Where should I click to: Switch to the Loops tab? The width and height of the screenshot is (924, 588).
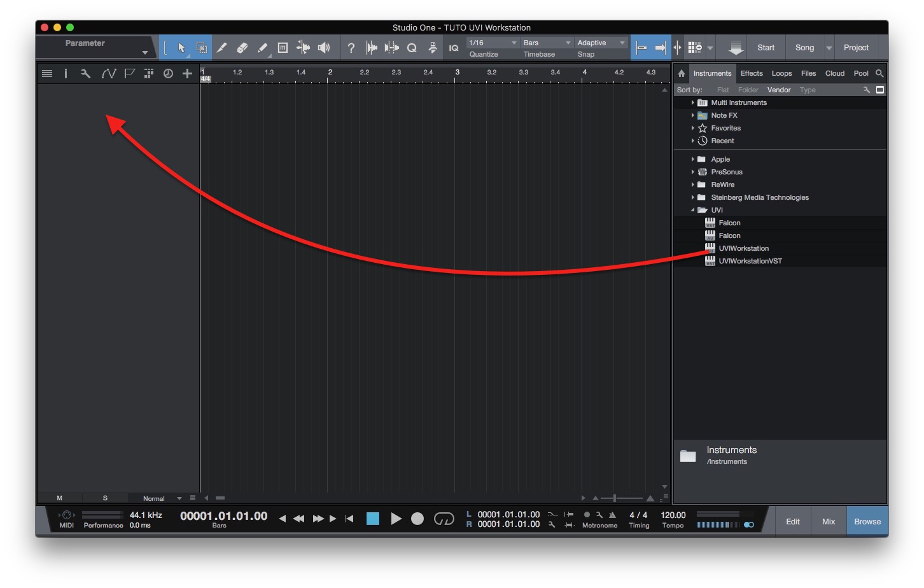click(781, 73)
